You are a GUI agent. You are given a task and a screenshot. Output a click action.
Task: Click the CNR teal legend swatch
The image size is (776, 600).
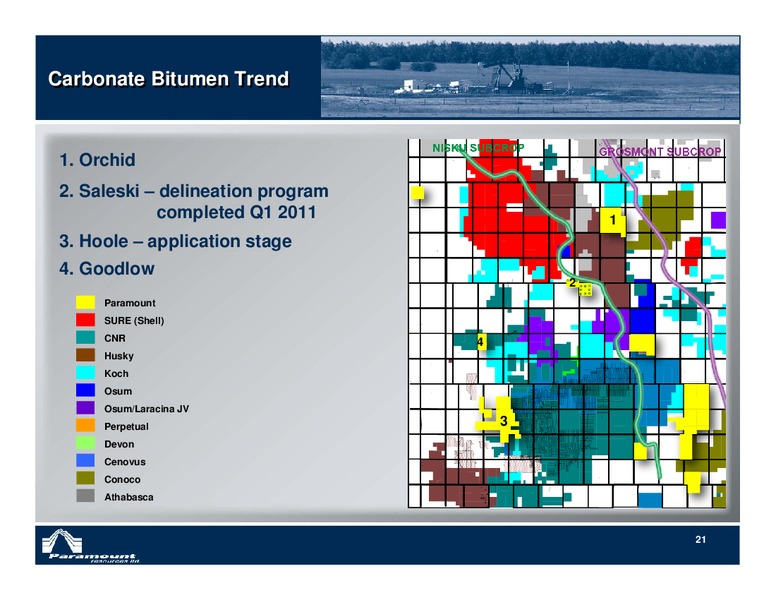pyautogui.click(x=86, y=338)
